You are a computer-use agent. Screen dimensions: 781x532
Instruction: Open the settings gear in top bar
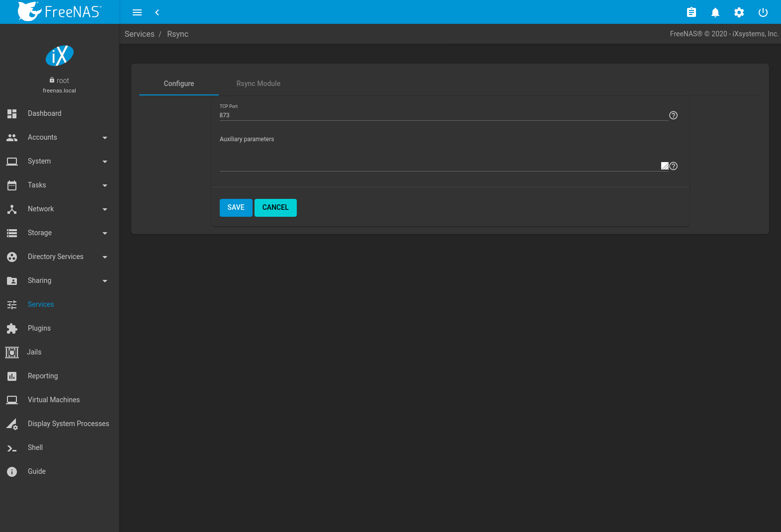739,12
